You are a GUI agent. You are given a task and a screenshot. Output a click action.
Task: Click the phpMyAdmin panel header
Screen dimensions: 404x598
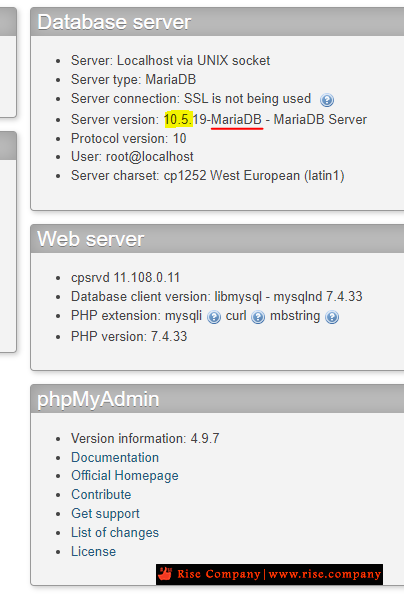tap(217, 399)
